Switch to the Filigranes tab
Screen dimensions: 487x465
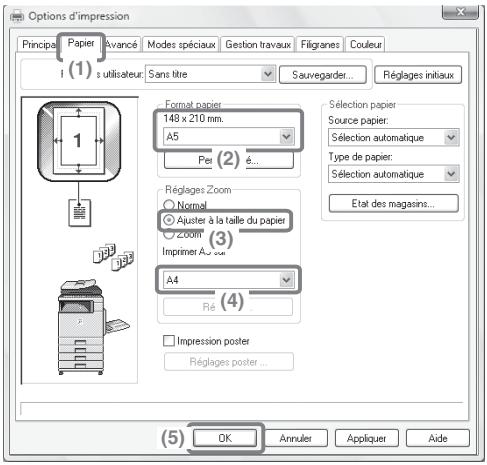[x=320, y=44]
